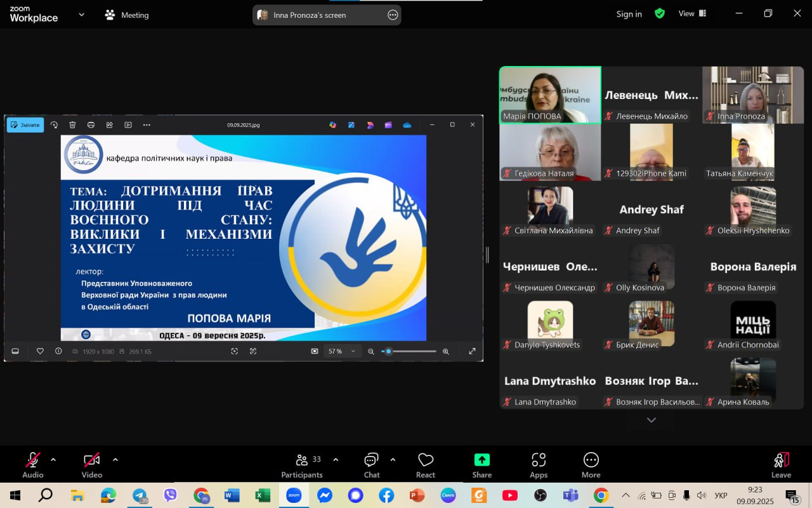This screenshot has width=812, height=508.
Task: Expand audio options arrow next to Audio
Action: click(x=53, y=459)
